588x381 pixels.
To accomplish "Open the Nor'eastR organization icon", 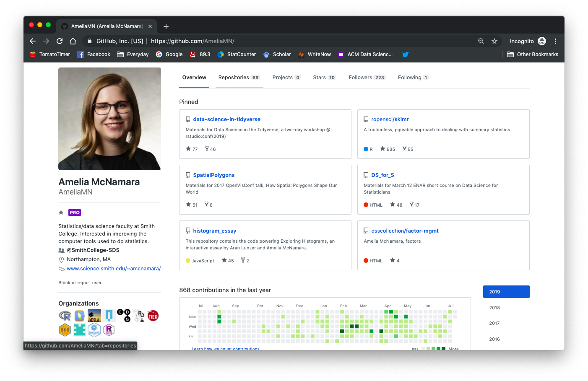I will (x=94, y=330).
